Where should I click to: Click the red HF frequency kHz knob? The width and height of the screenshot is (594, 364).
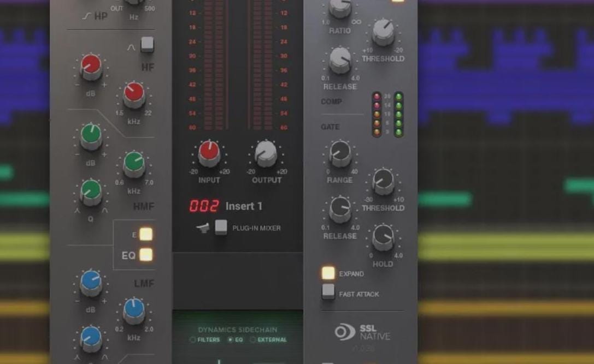pos(134,96)
